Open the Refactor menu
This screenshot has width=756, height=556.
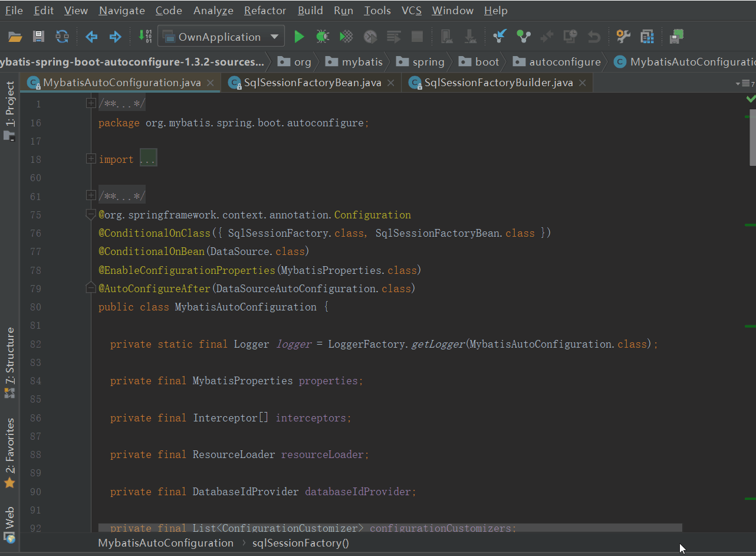click(265, 10)
